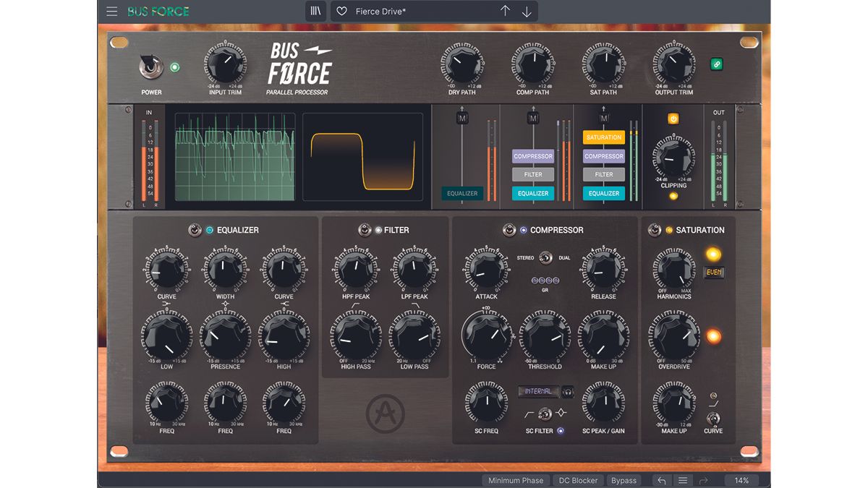Mute the comp path with its M button
The width and height of the screenshot is (868, 488).
533,118
